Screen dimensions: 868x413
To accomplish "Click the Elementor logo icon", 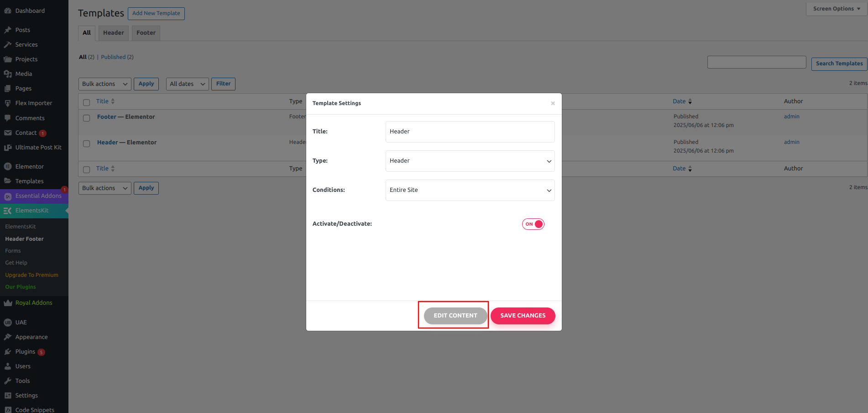I will tap(8, 167).
